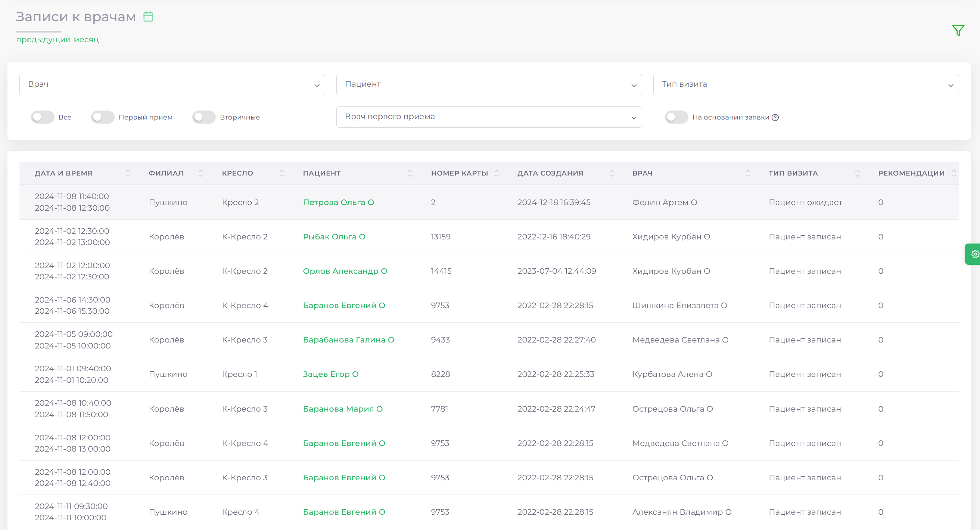The image size is (980, 530).
Task: Click creation date 2022-12-16 18:40:29
Action: point(554,237)
